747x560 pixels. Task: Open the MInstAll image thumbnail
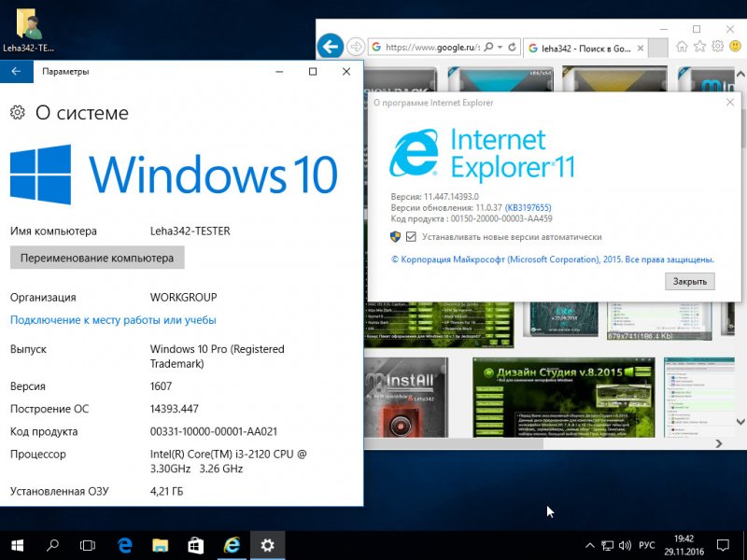pyautogui.click(x=406, y=398)
